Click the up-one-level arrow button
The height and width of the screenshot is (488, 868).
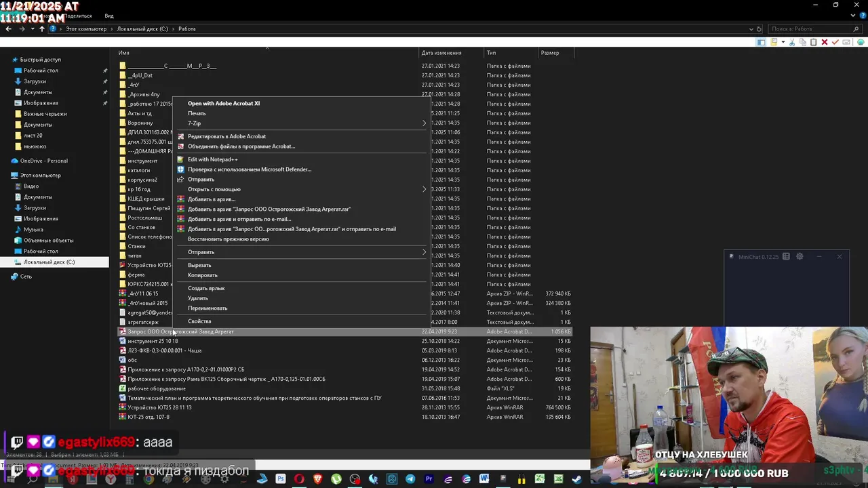[42, 28]
